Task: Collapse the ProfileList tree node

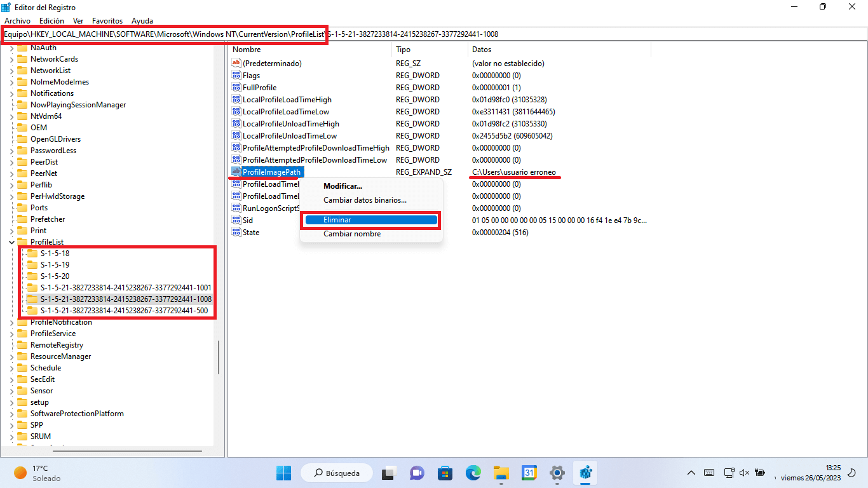Action: (x=11, y=242)
